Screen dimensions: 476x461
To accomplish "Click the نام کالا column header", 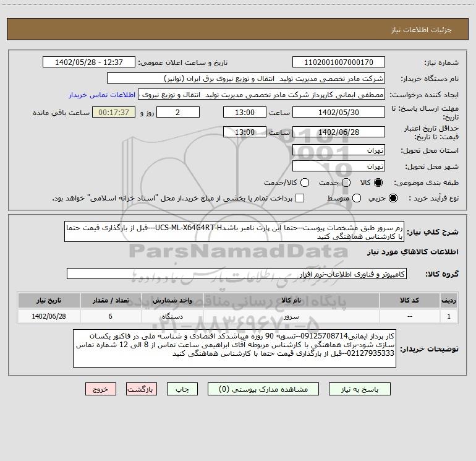I will click(x=291, y=300).
